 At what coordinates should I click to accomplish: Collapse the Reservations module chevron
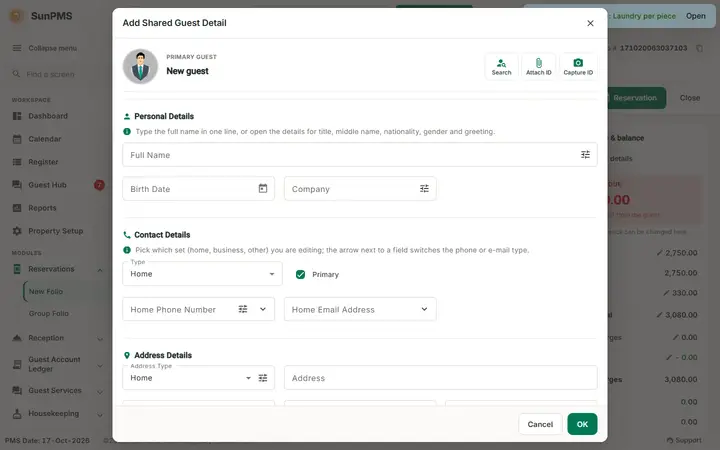pos(100,270)
